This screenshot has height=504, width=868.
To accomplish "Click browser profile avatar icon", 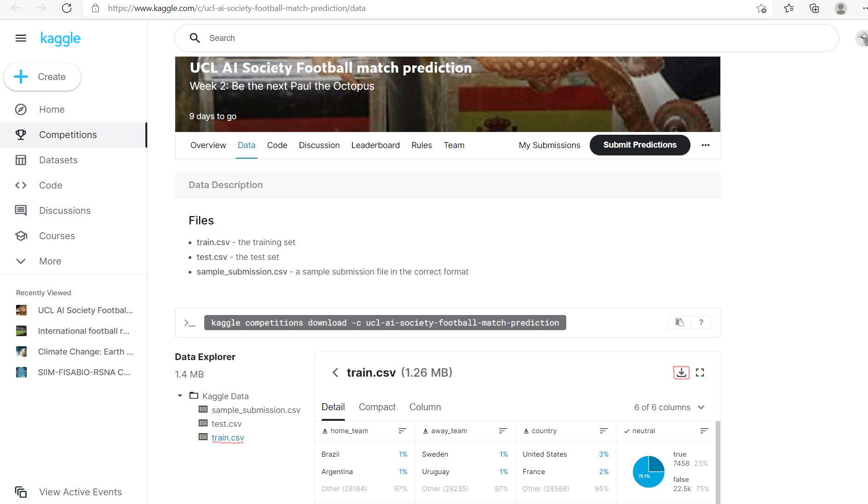I will coord(841,8).
